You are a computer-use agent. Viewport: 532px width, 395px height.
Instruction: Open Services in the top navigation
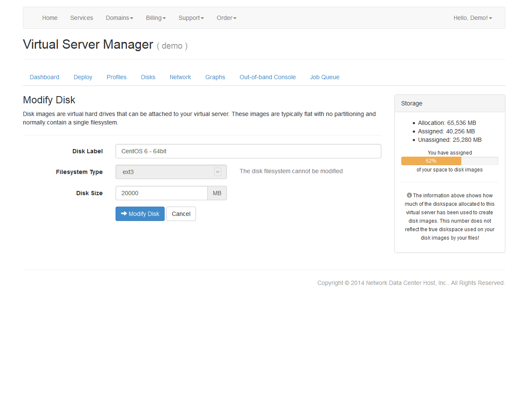coord(82,18)
